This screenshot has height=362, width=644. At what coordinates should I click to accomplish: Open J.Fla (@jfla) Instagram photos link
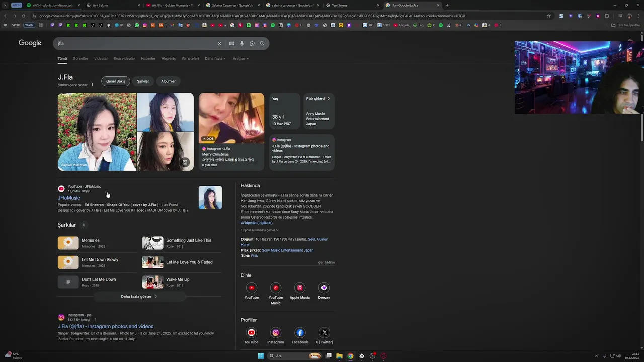(x=106, y=326)
